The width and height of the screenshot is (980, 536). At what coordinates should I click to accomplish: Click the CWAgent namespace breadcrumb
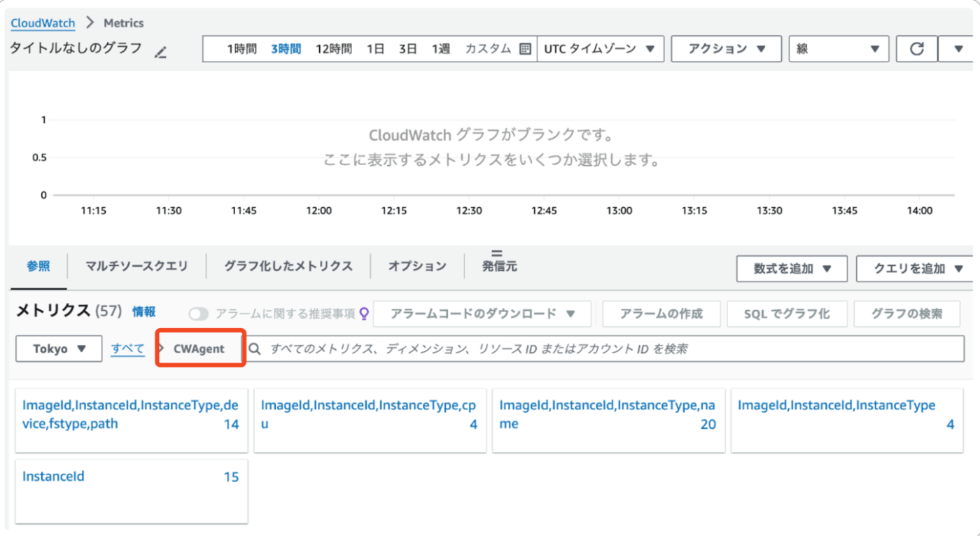199,348
